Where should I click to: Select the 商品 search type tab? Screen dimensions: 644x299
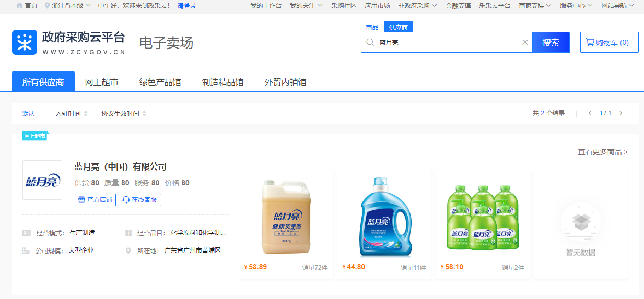click(372, 27)
